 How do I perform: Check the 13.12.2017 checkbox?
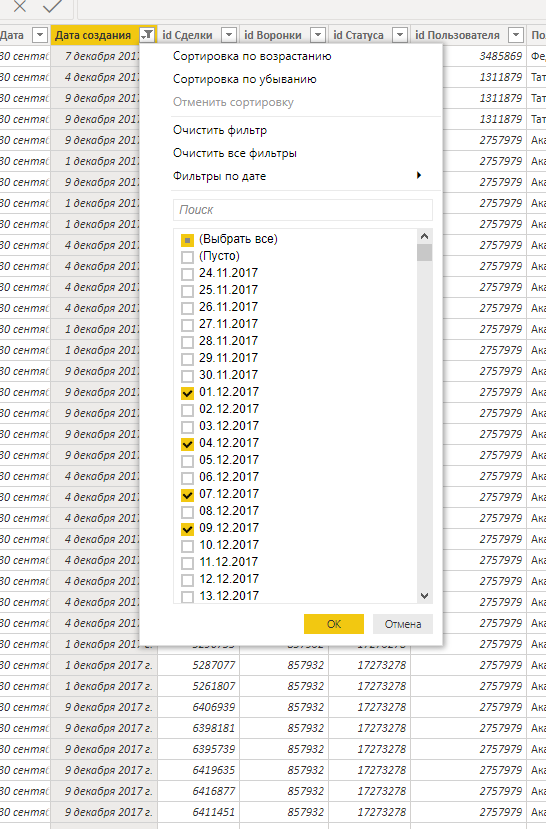(187, 597)
